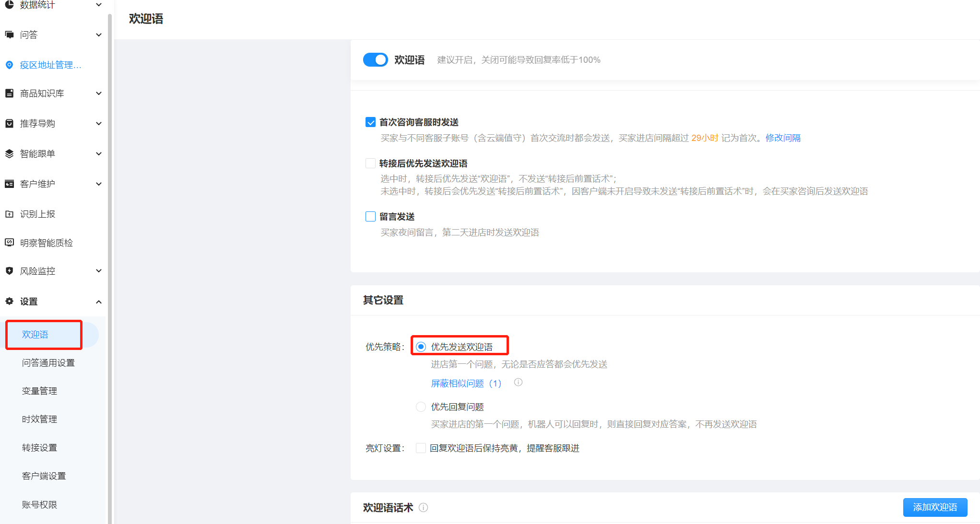
Task: Open 明察智能质检 menu entry
Action: (47, 243)
